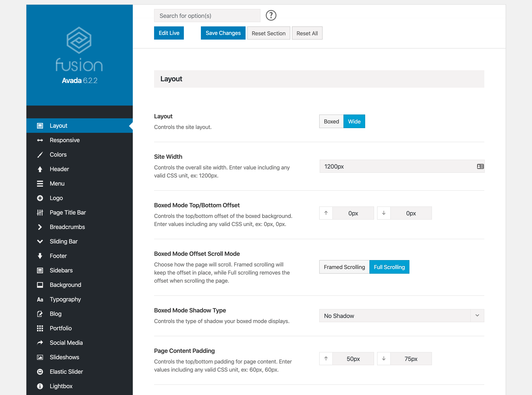Click the Fusion logo icon
The image size is (532, 395).
[x=79, y=40]
